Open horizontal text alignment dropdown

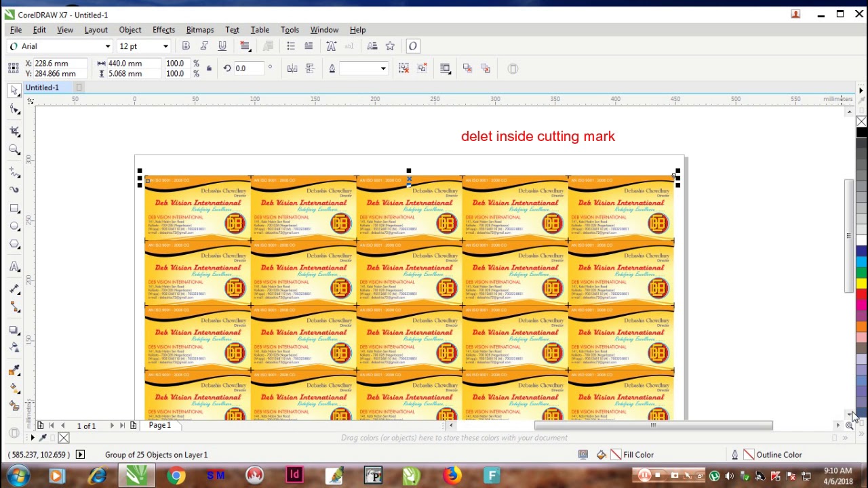coord(245,46)
